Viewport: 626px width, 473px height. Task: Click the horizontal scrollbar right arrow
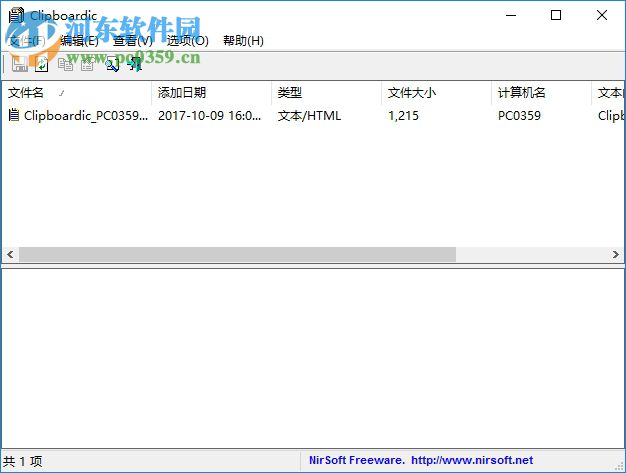(x=615, y=254)
